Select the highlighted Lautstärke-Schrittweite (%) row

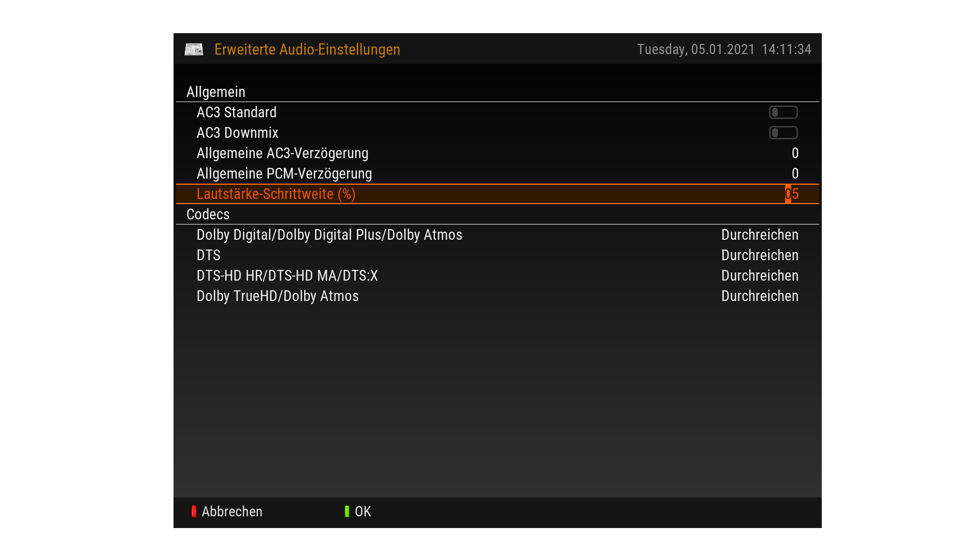pos(498,194)
